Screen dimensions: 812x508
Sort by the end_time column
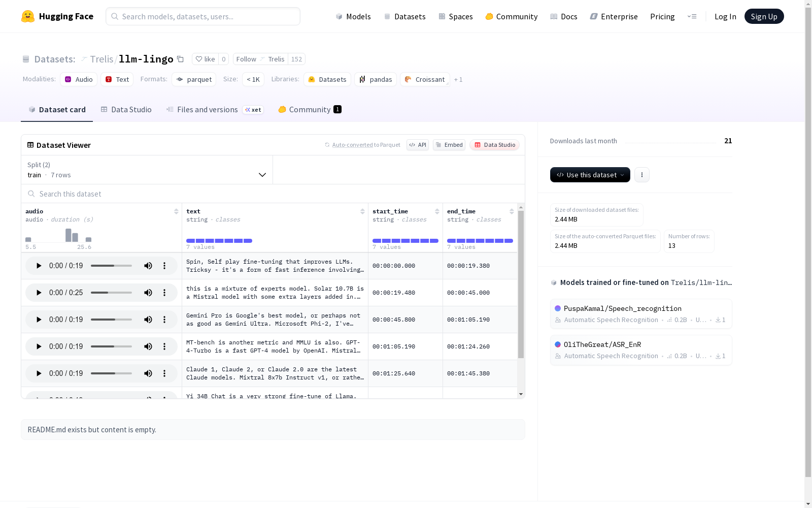pyautogui.click(x=512, y=211)
